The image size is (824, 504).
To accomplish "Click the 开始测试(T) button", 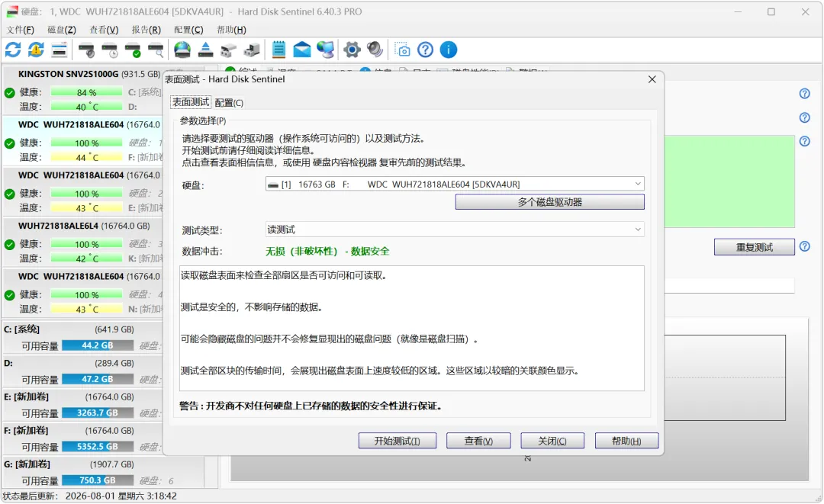I will 398,441.
